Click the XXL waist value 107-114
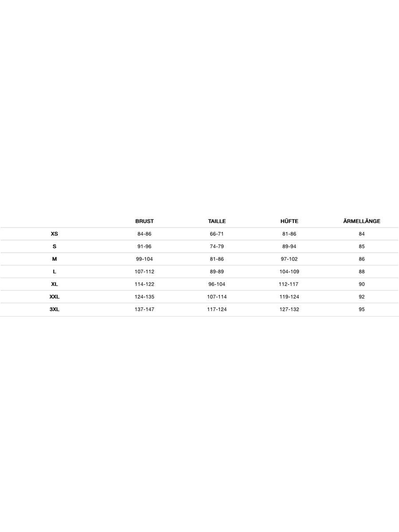Viewport: 399px width, 532px height. pos(217,297)
